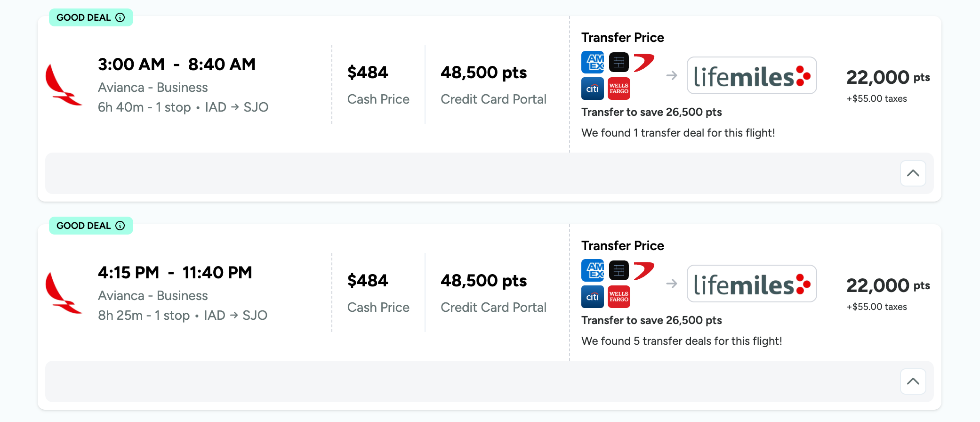The width and height of the screenshot is (980, 422).
Task: Click the lifemiles logo in the first flight card
Action: click(752, 75)
